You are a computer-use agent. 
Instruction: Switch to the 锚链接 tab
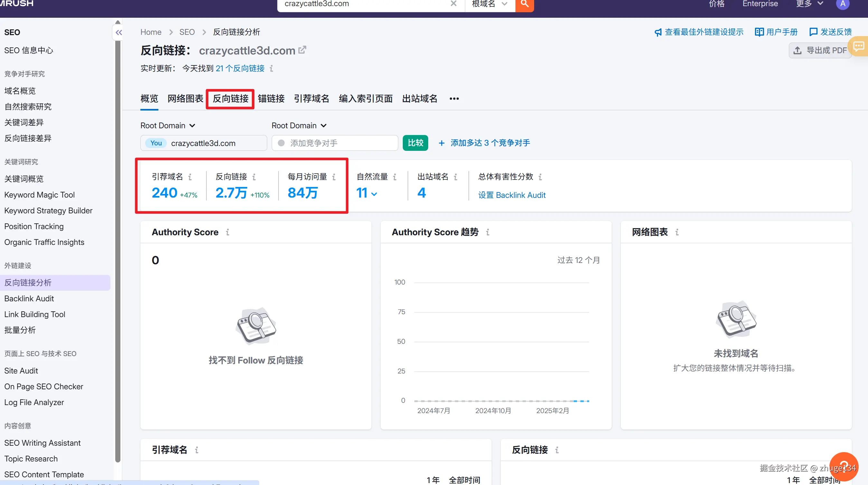coord(271,99)
